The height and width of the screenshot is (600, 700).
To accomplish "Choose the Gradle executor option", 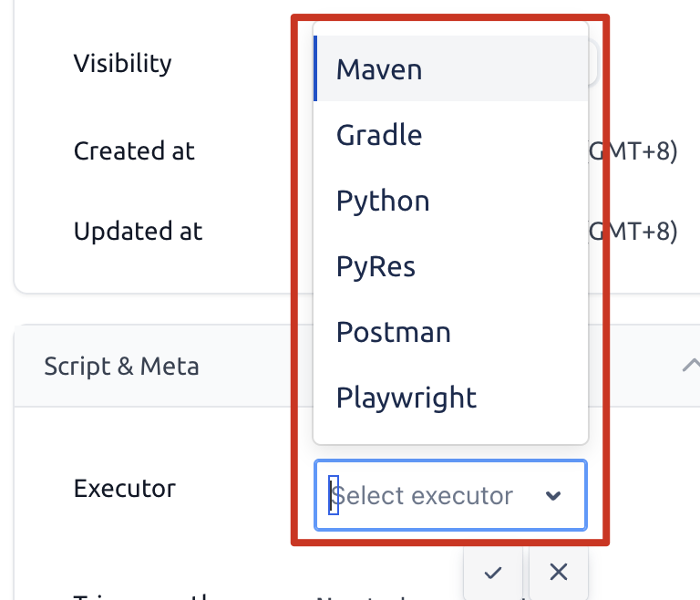I will (x=379, y=135).
